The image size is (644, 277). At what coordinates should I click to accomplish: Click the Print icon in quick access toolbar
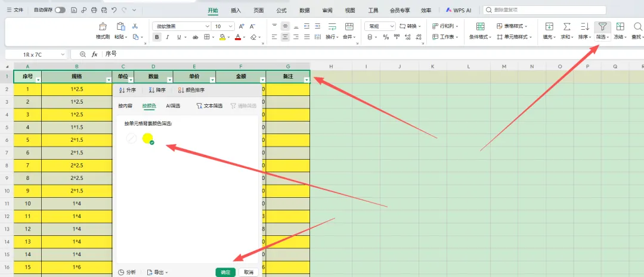pos(94,10)
